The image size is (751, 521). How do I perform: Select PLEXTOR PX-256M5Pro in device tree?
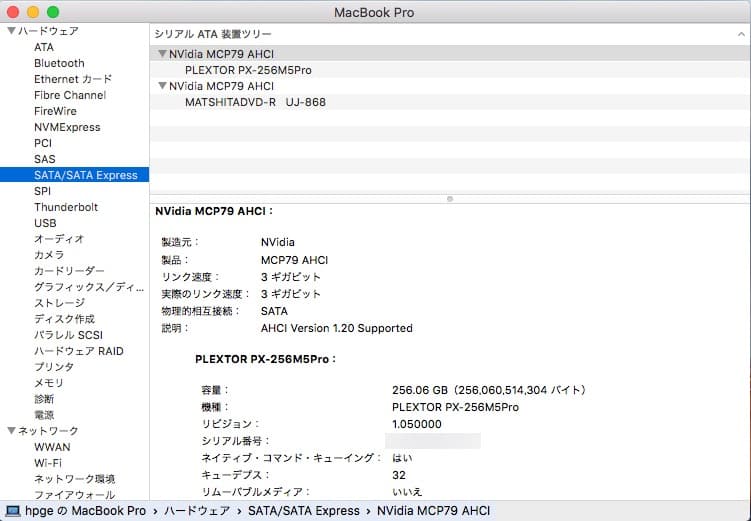[x=450, y=70]
